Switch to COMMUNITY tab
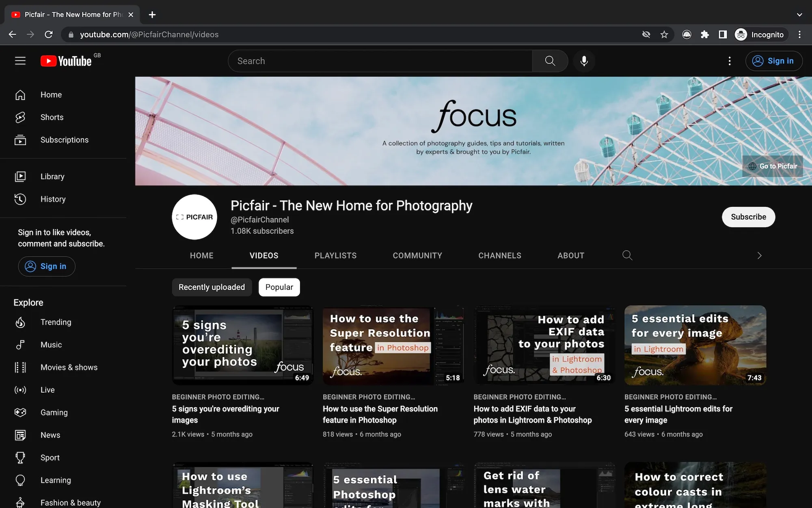Image resolution: width=812 pixels, height=508 pixels. pyautogui.click(x=417, y=256)
